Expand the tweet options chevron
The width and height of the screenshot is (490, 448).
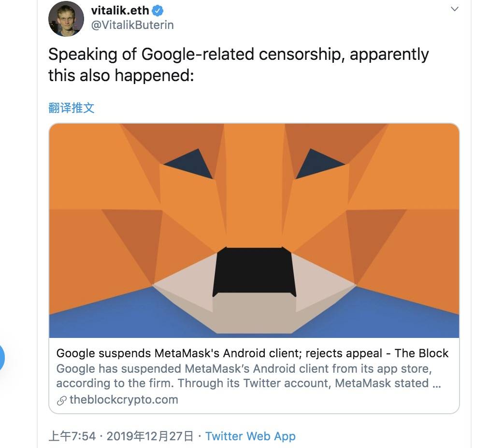(x=455, y=9)
